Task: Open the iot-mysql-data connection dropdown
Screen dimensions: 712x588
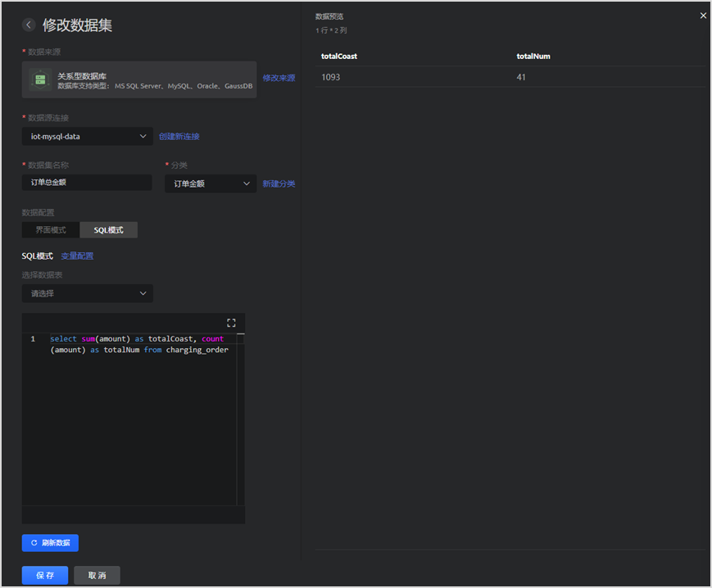Action: point(87,136)
